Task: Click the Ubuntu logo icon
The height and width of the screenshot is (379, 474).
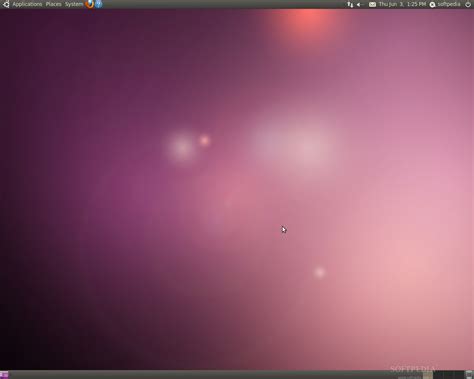Action: 6,4
